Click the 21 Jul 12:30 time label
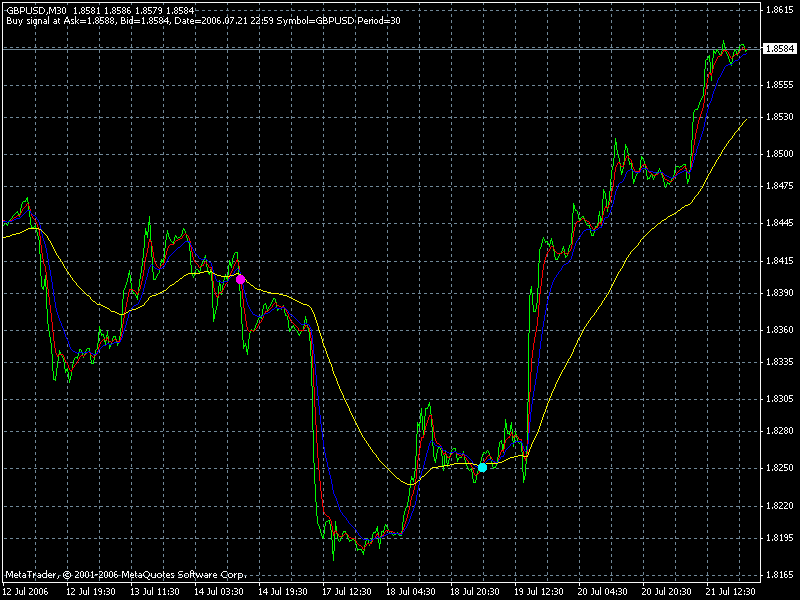 [731, 592]
